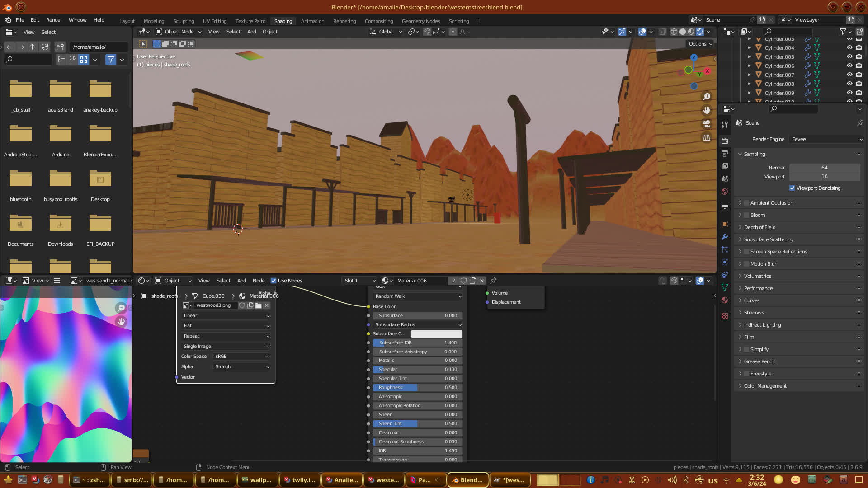This screenshot has width=868, height=488.
Task: Adjust the Roughness slider value
Action: click(417, 388)
